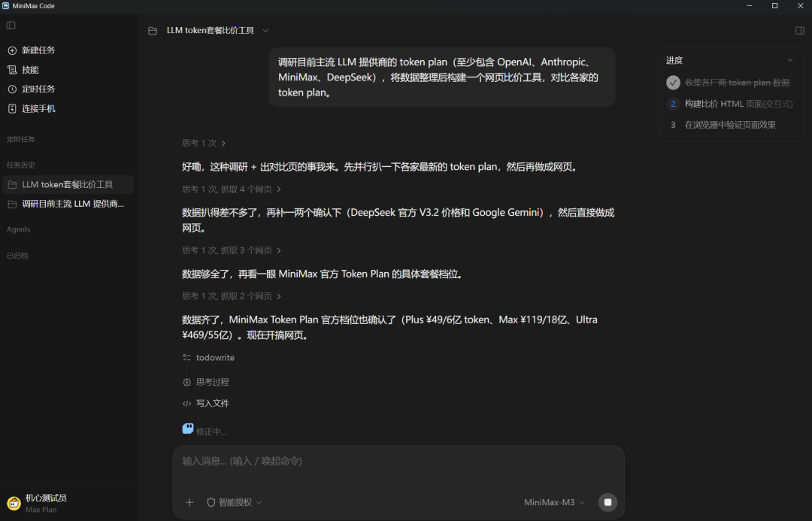Select 调研目前主流 LLM 提供商 history task
The width and height of the screenshot is (812, 521).
click(68, 204)
